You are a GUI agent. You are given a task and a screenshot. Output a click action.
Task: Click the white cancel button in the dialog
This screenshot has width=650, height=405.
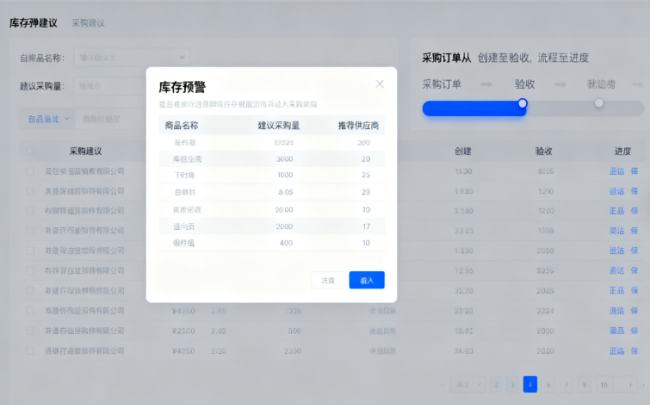[x=328, y=280]
